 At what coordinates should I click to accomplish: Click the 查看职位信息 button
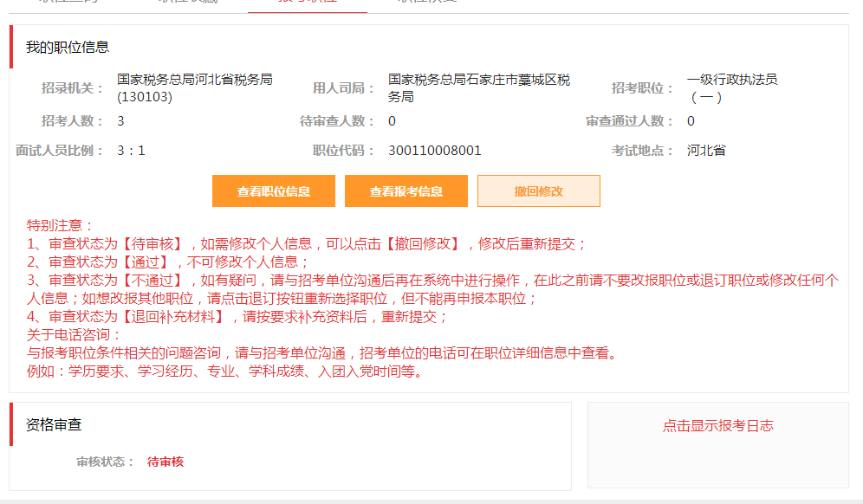pyautogui.click(x=273, y=191)
